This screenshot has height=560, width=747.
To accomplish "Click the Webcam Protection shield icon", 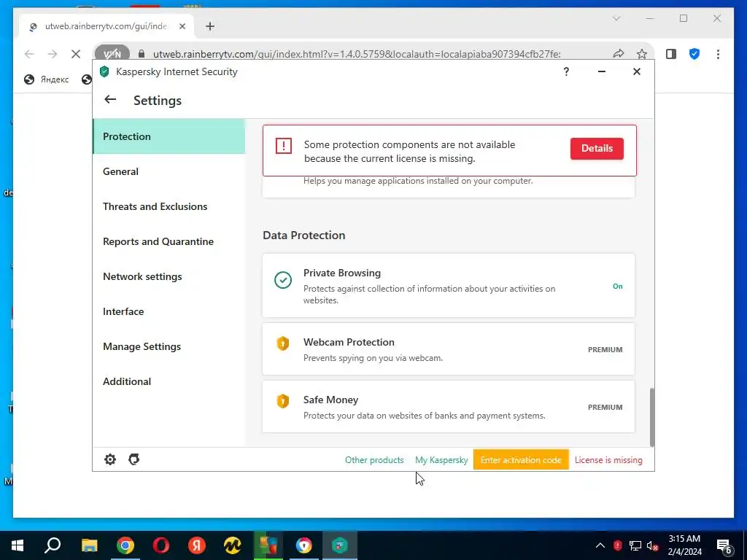I will coord(283,343).
